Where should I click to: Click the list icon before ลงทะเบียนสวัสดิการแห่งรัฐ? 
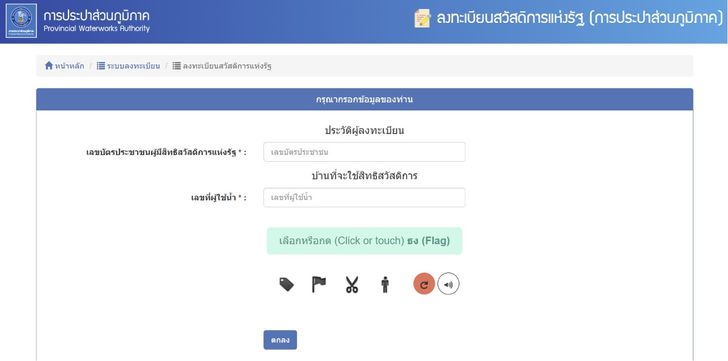[x=176, y=66]
